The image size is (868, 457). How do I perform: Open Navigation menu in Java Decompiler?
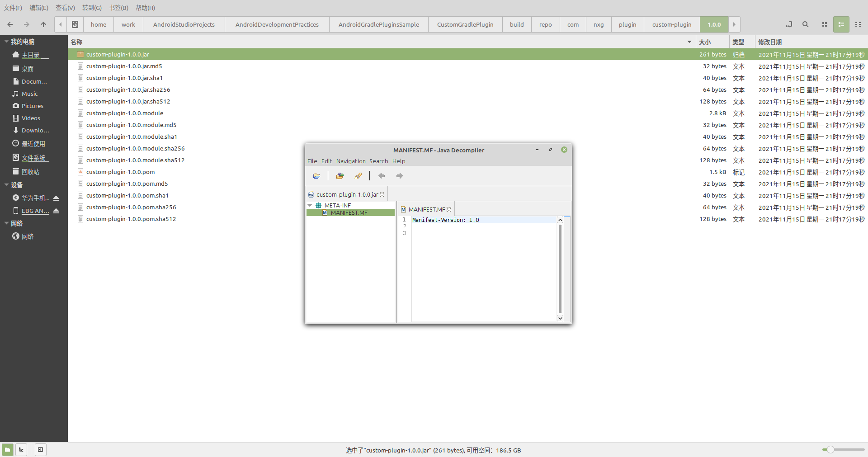351,161
